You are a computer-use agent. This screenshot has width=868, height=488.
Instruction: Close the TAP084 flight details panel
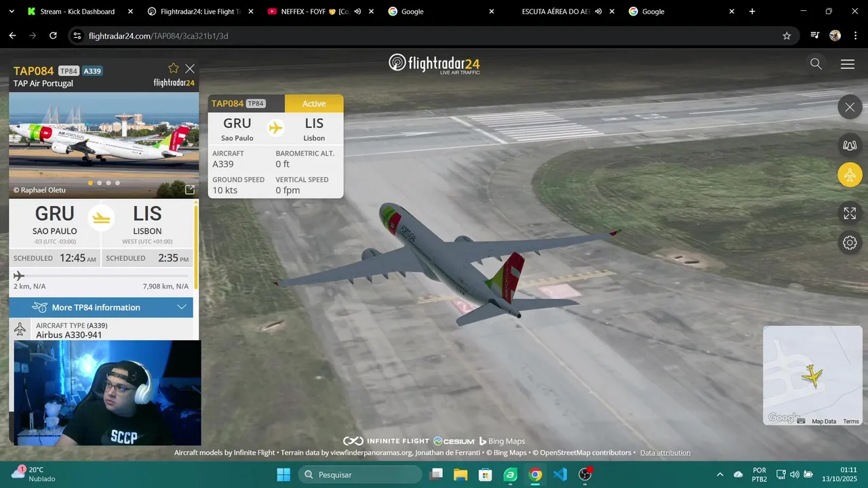click(190, 68)
